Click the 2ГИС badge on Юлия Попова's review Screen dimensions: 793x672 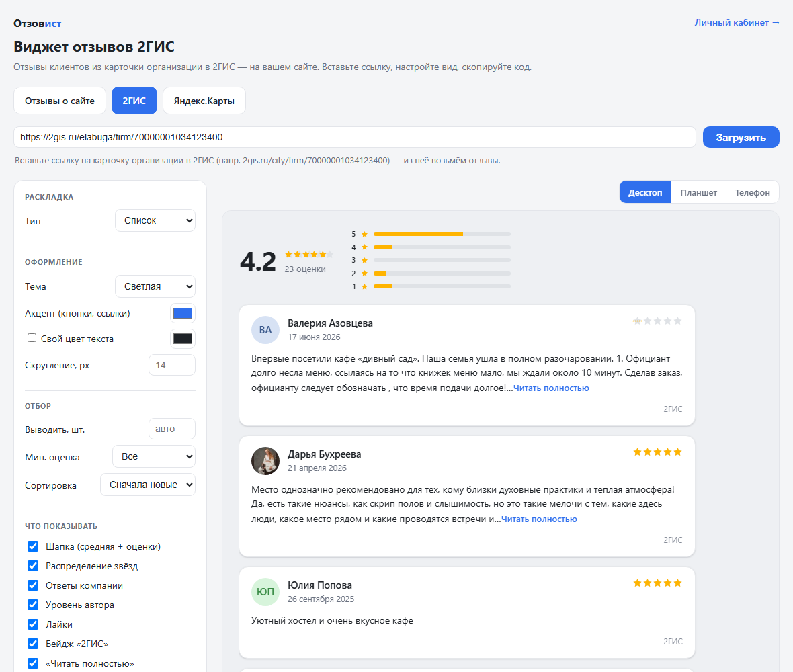tap(673, 641)
